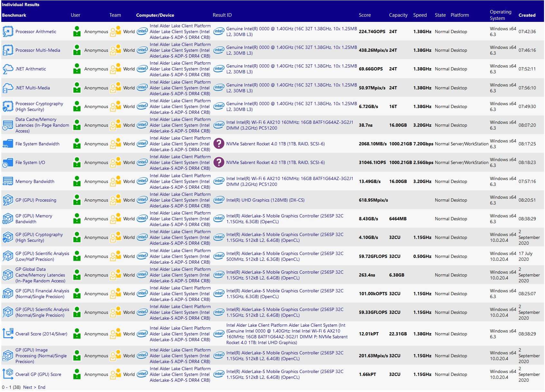
Task: Click the Overall Score (2014/Silver) icon
Action: (x=8, y=334)
